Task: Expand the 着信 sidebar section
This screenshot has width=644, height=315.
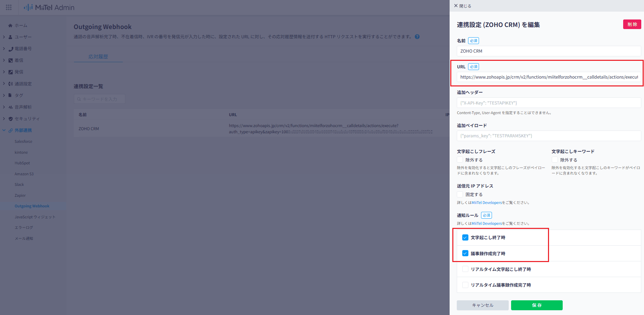Action: pyautogui.click(x=4, y=60)
